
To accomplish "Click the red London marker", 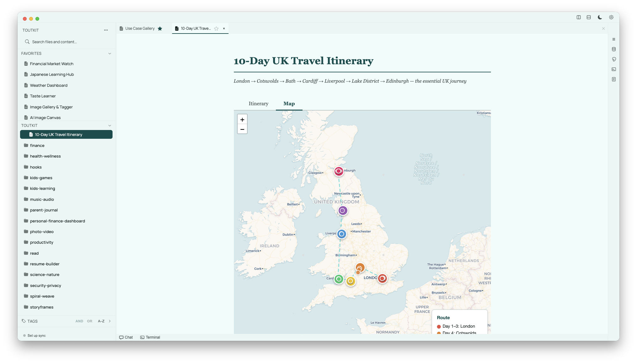I will pyautogui.click(x=382, y=278).
